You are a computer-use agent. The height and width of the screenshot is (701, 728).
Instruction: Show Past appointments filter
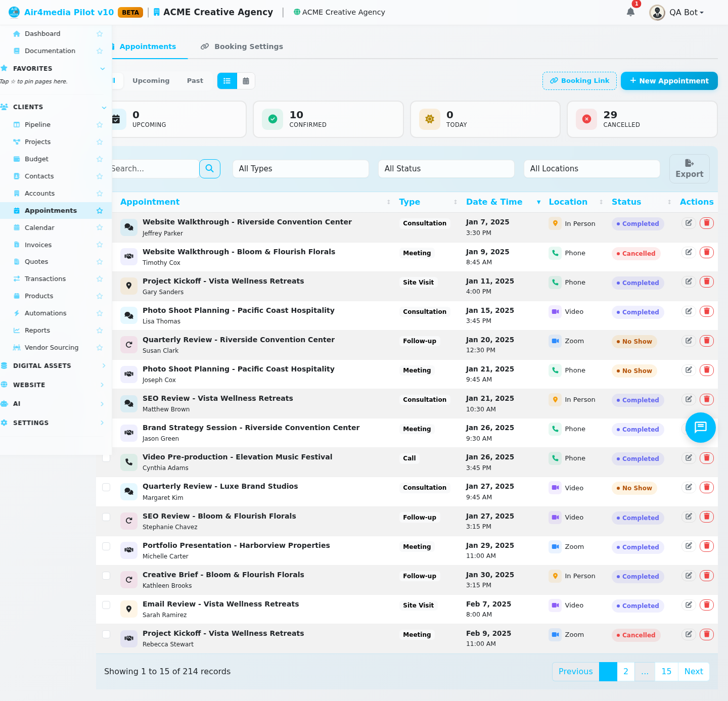point(195,81)
